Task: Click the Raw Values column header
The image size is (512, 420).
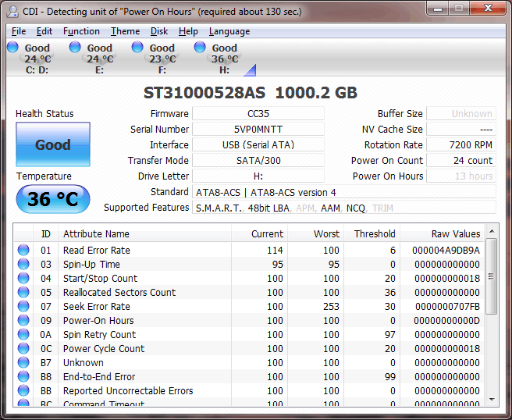Action: tap(442, 233)
